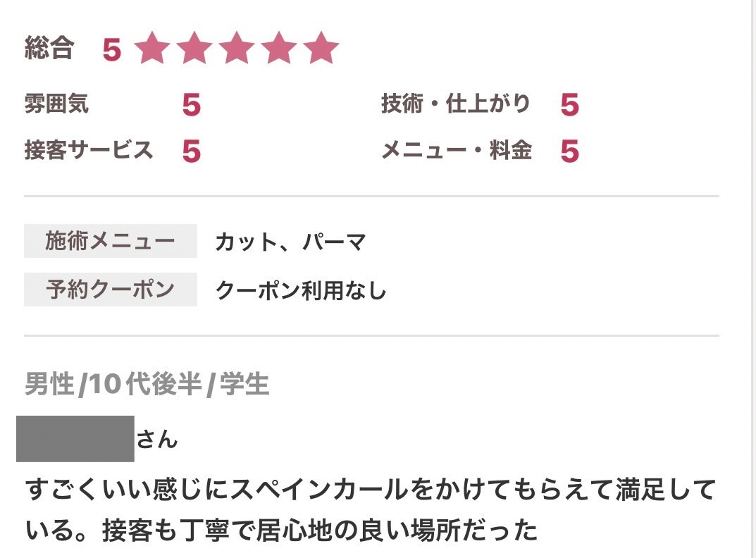Click the カット、パーマ menu text
The image size is (756, 558).
click(x=291, y=242)
